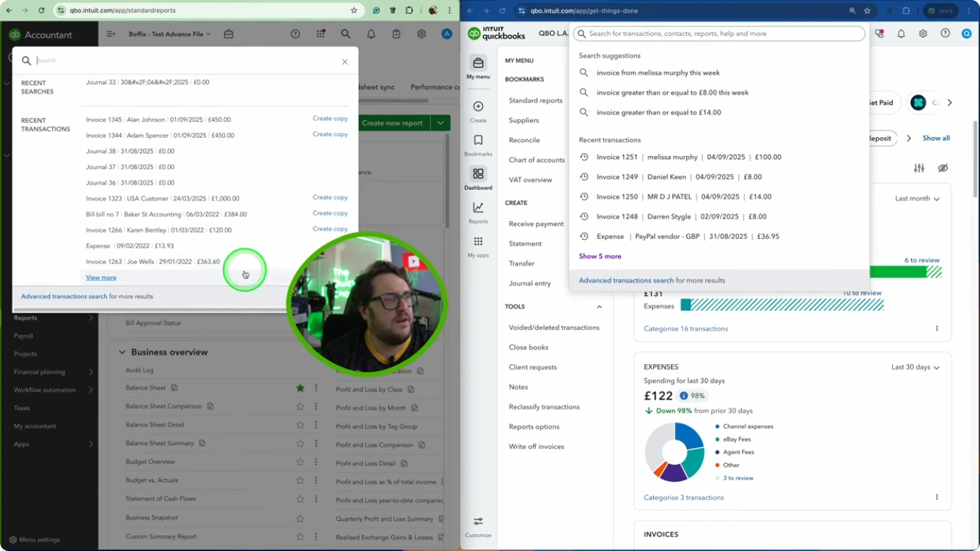
Task: Click the Show 5 more link
Action: point(600,256)
